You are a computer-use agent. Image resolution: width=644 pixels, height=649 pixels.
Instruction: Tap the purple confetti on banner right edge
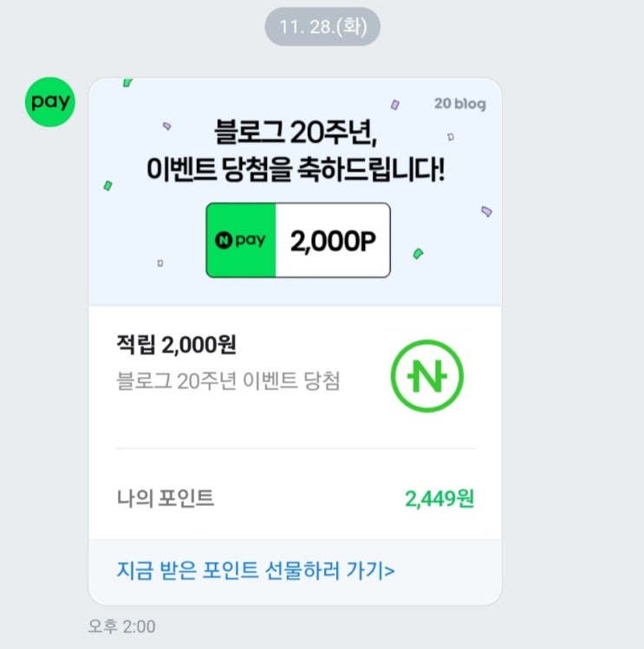click(486, 211)
